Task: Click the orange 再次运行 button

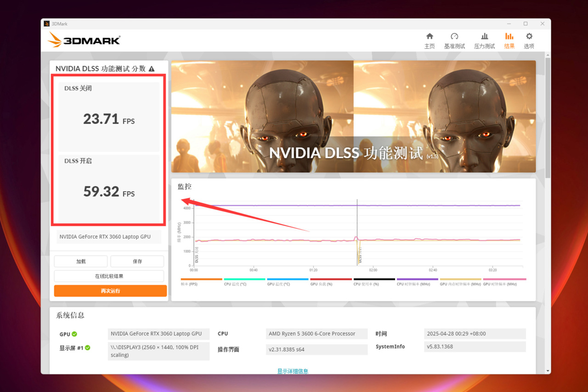Action: coord(110,291)
